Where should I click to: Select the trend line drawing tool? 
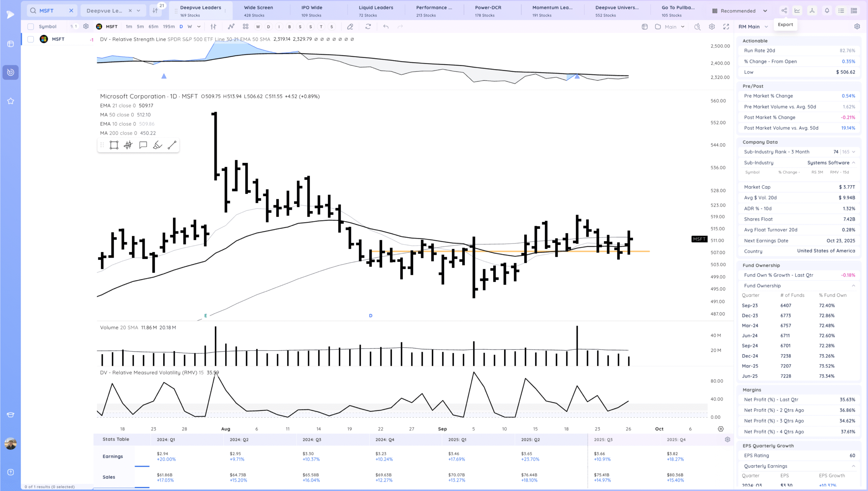pyautogui.click(x=172, y=145)
